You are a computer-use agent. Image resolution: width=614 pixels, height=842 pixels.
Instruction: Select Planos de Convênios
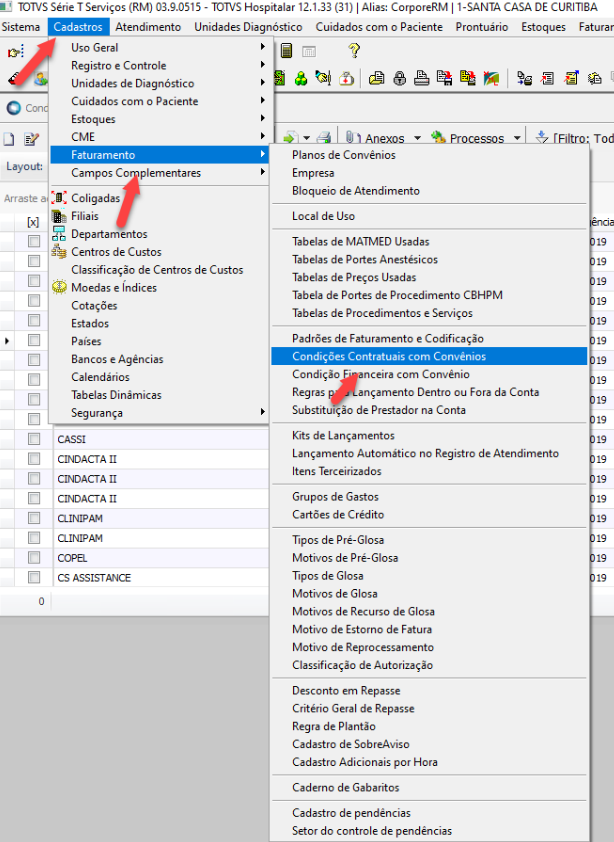(429, 155)
